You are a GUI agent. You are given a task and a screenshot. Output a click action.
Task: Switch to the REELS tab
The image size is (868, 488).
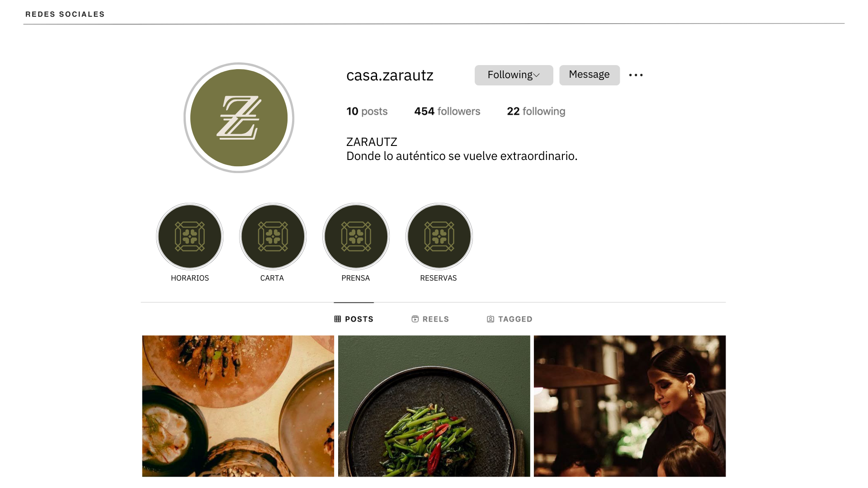(430, 319)
